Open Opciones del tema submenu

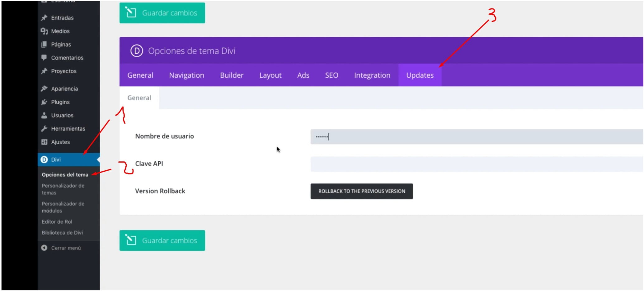65,175
